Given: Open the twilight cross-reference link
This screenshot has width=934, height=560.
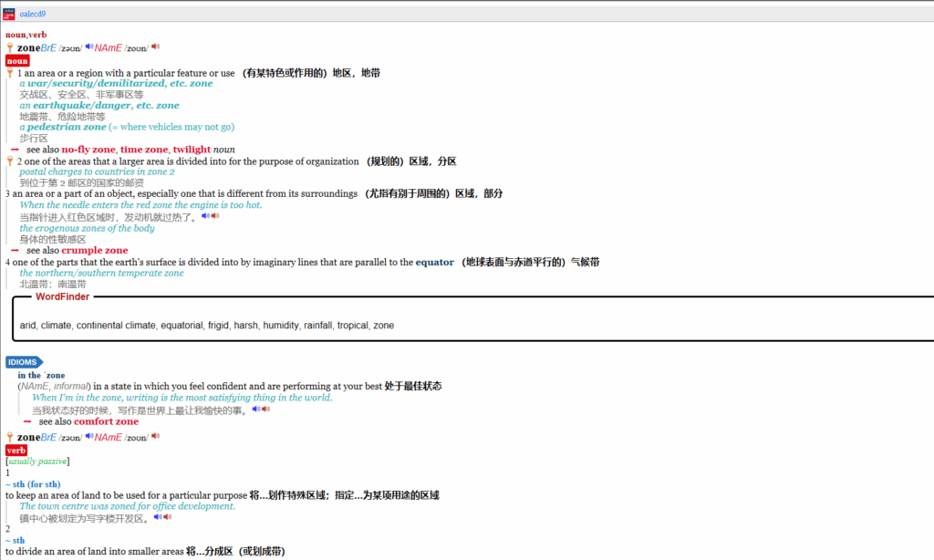Looking at the screenshot, I should pyautogui.click(x=192, y=150).
